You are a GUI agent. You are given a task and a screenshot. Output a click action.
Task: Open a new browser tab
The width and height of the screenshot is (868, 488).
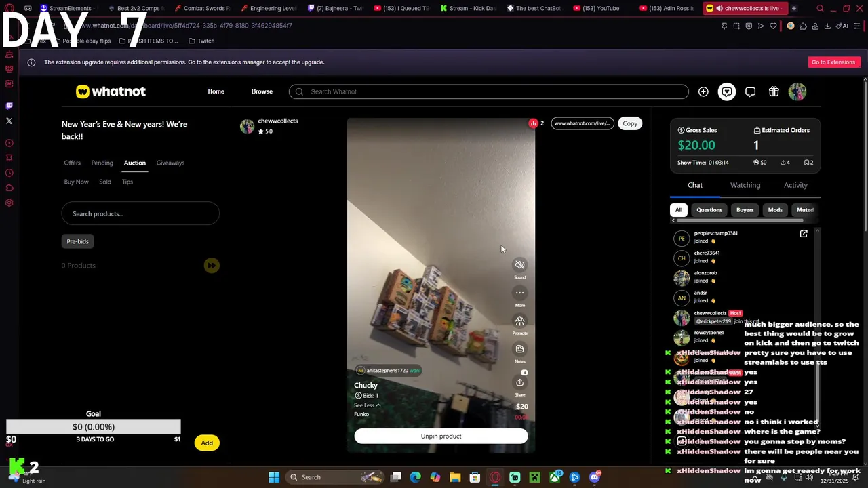pyautogui.click(x=794, y=8)
